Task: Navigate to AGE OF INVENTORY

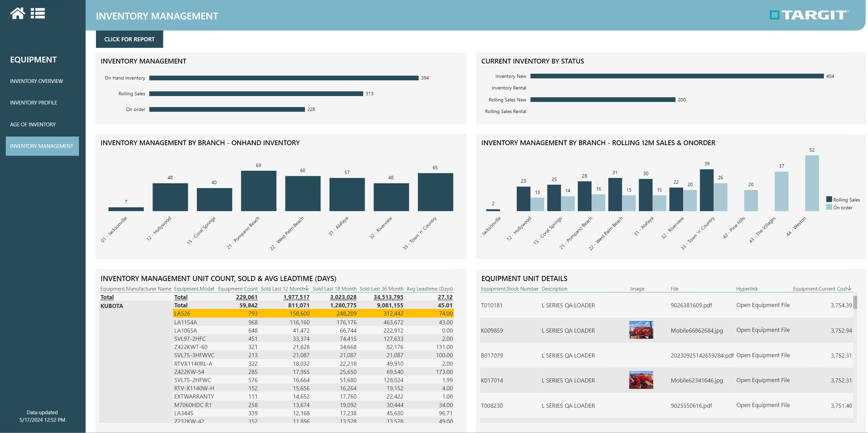Action: click(x=32, y=124)
